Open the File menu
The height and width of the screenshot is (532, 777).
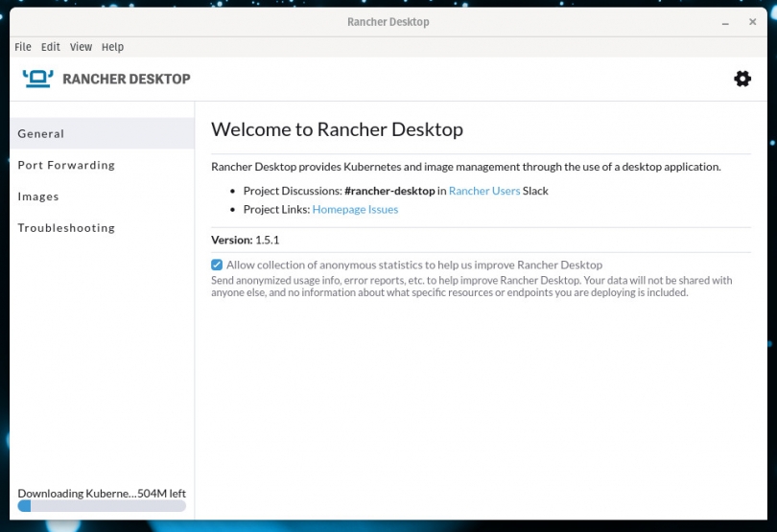tap(23, 47)
